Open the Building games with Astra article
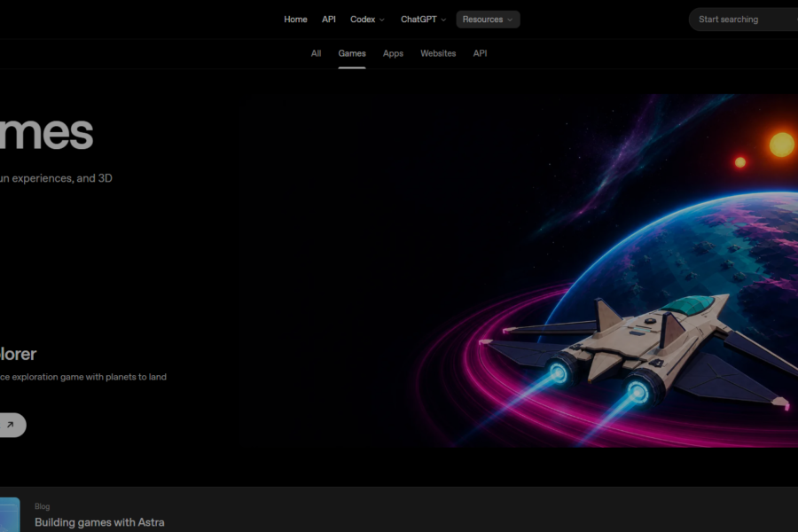Screen dimensions: 798x532 pos(99,522)
